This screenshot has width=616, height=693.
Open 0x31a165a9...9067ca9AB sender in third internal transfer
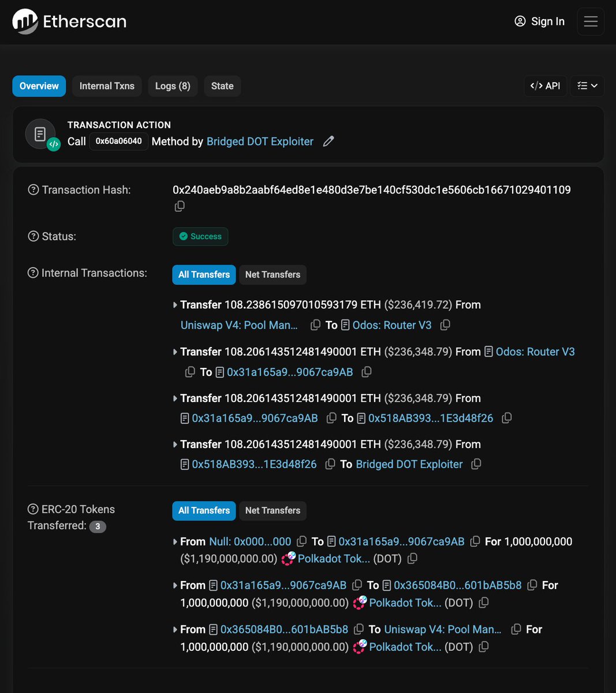tap(255, 418)
